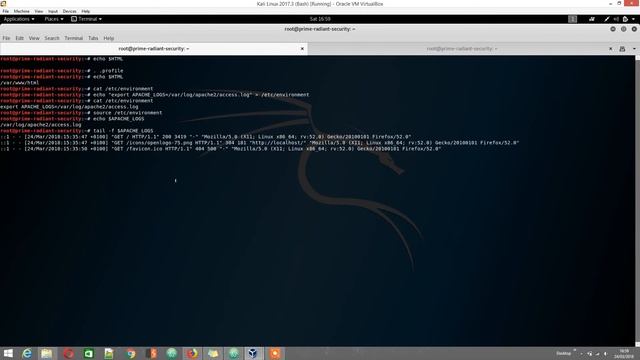Click the Windows network tray icon

click(598, 354)
